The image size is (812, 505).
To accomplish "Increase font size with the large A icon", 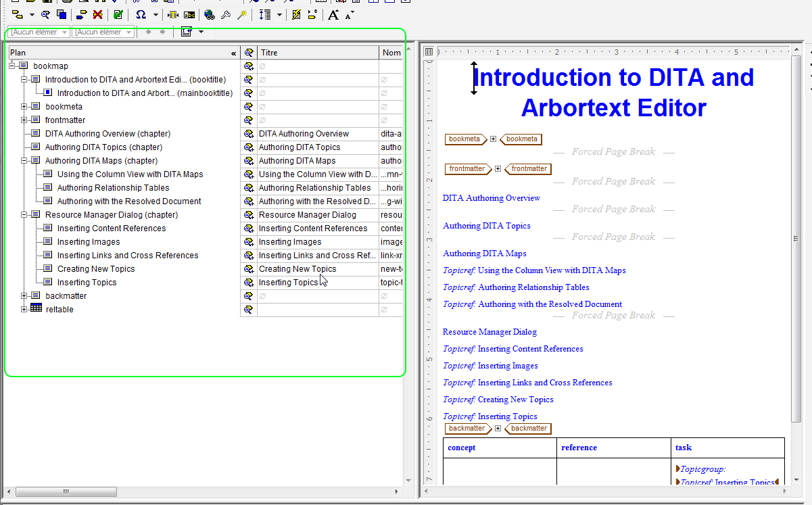I will tap(333, 14).
